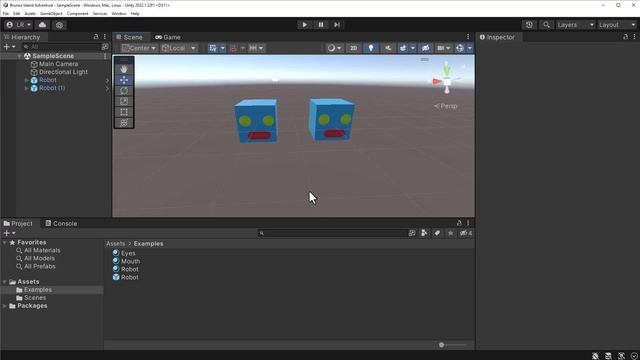Click the Step frame button
Screen dimensions: 640x360
point(337,25)
